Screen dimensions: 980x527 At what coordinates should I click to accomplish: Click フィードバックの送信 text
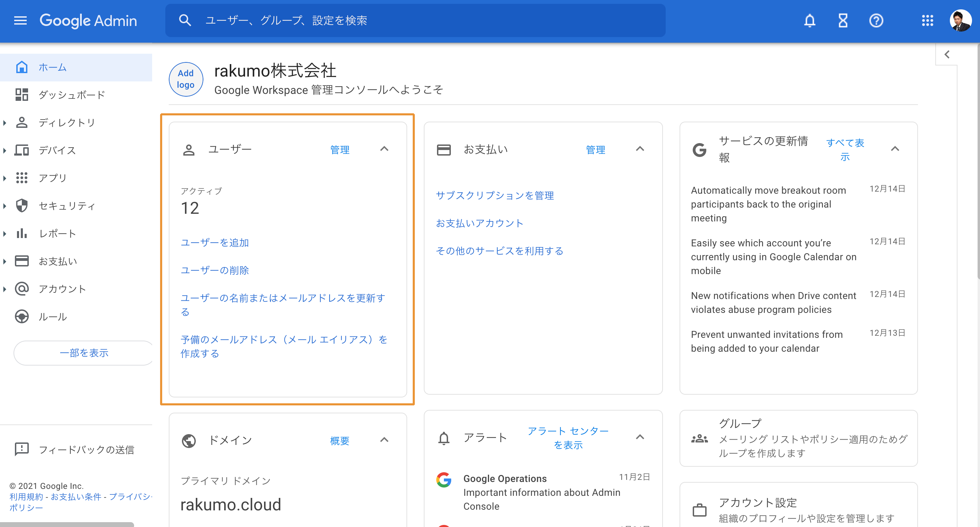pyautogui.click(x=86, y=450)
